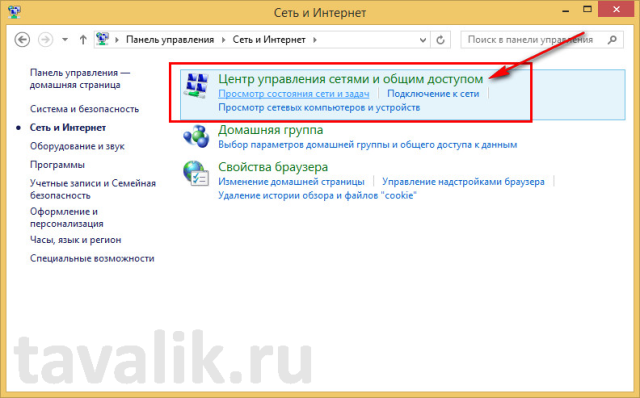Image resolution: width=640 pixels, height=398 pixels.
Task: Click Подключение к сети link
Action: click(433, 94)
